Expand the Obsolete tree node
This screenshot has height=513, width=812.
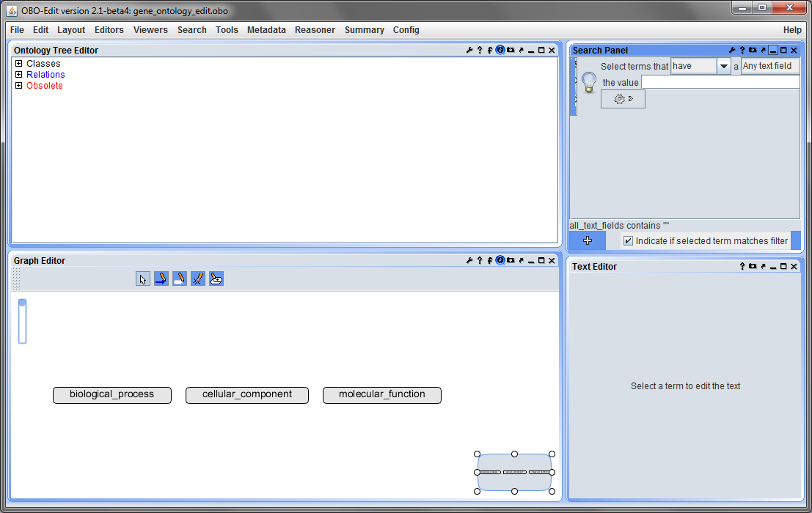coord(18,85)
